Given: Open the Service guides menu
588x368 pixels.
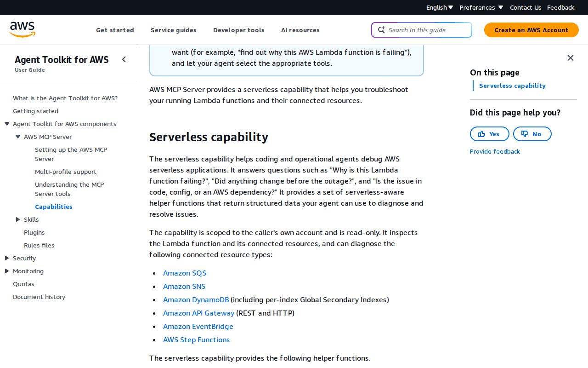Looking at the screenshot, I should tap(174, 30).
